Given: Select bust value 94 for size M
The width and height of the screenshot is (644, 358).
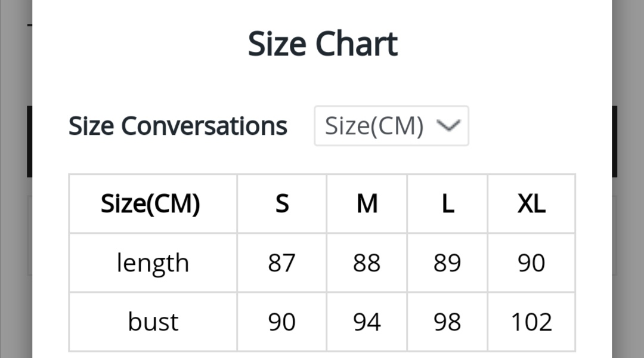Looking at the screenshot, I should pyautogui.click(x=367, y=322).
